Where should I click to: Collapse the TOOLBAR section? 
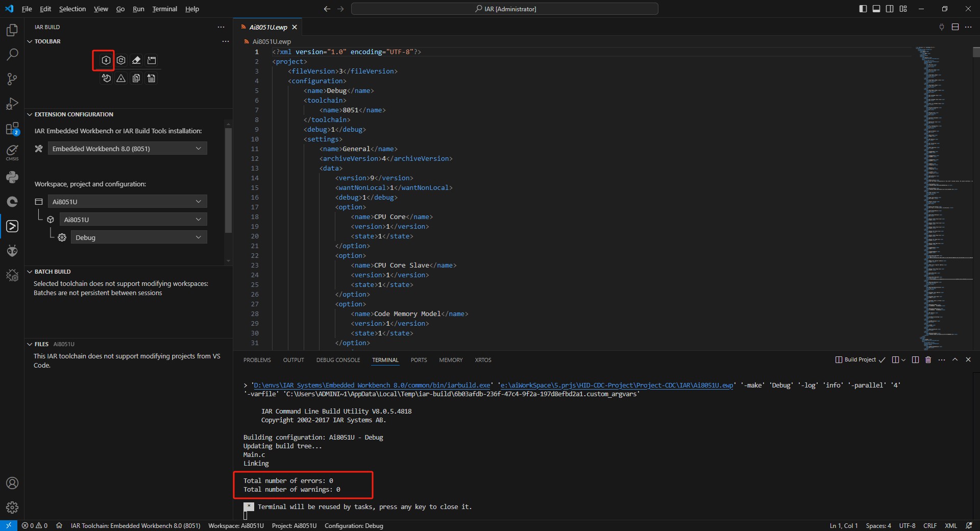click(30, 41)
